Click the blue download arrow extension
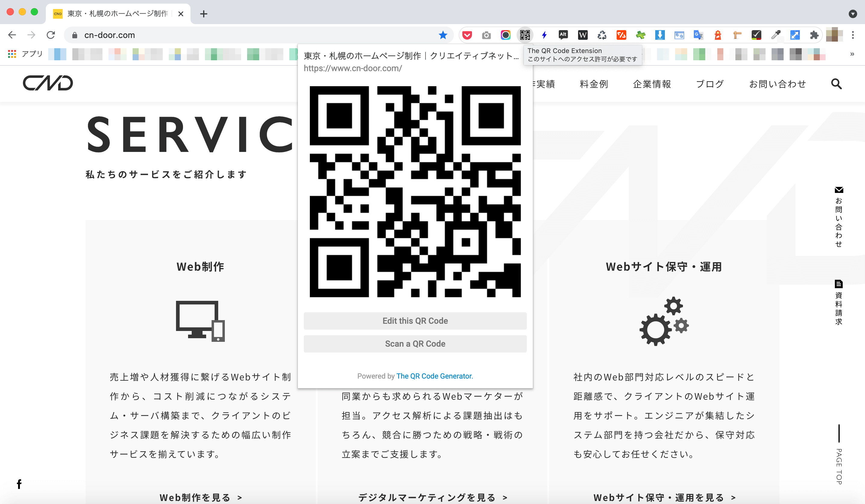This screenshot has height=504, width=865. click(x=660, y=35)
